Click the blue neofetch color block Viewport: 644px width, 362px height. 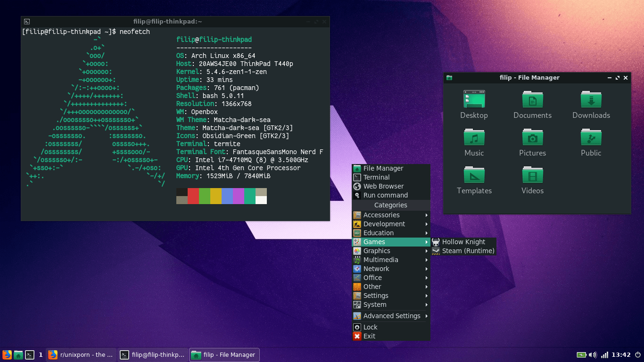pos(227,196)
